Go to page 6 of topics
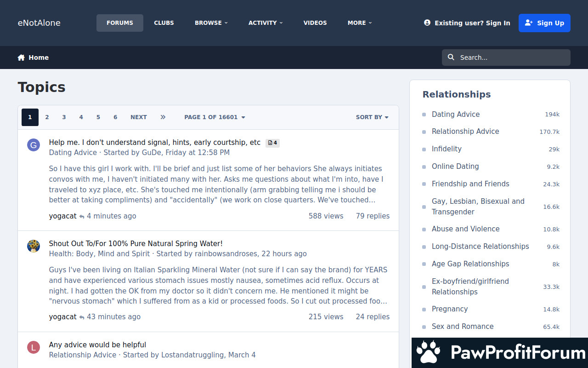Image resolution: width=588 pixels, height=368 pixels. click(115, 117)
